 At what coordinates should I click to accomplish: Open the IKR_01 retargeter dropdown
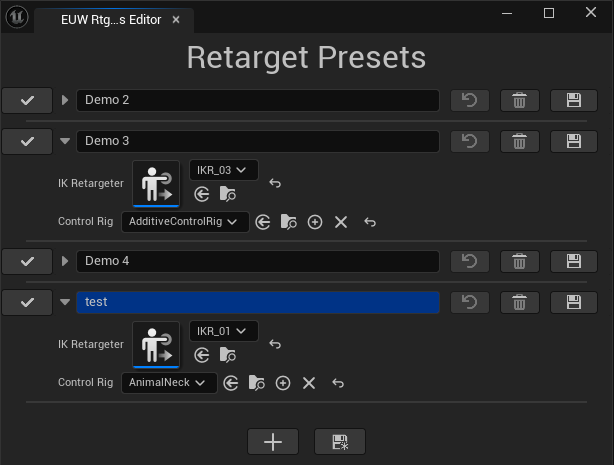click(224, 331)
